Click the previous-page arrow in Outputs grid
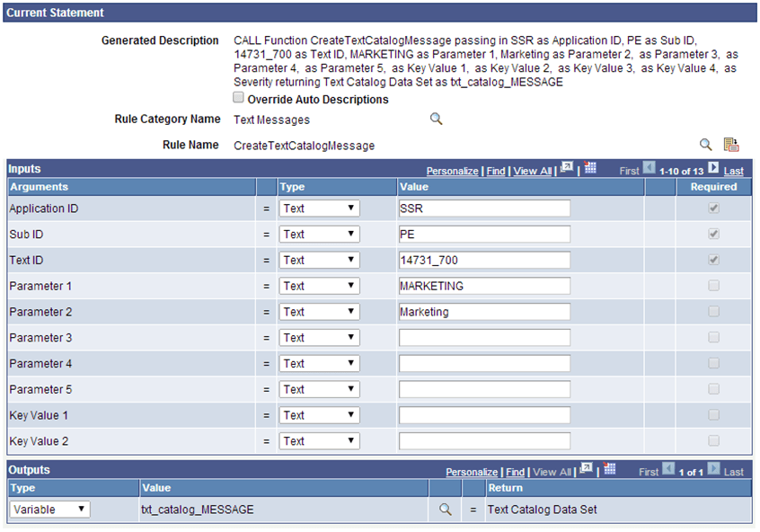This screenshot has height=532, width=760. [667, 471]
